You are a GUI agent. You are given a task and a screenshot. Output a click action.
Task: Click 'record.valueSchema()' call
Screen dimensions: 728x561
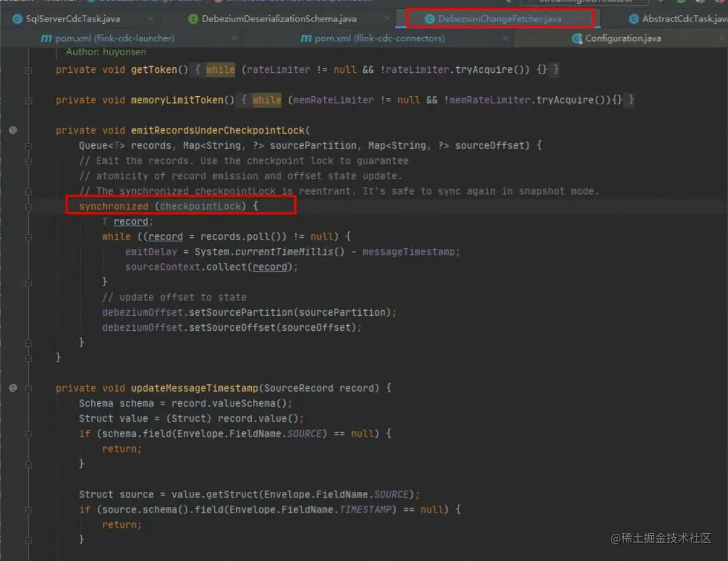(x=230, y=404)
